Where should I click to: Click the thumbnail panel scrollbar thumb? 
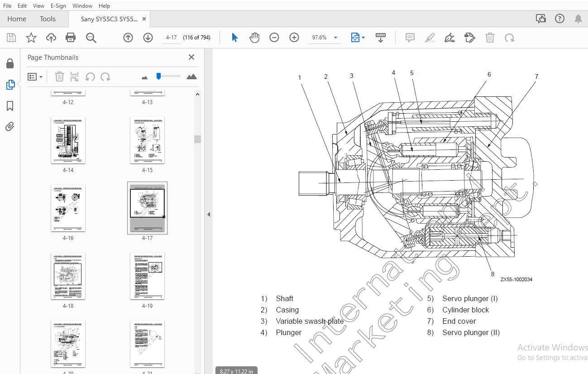197,139
